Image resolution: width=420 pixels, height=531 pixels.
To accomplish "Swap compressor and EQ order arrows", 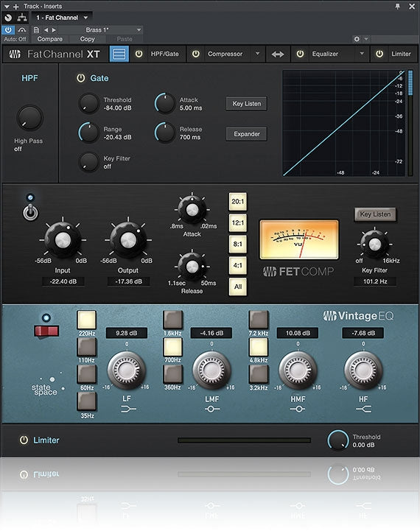I will (278, 54).
